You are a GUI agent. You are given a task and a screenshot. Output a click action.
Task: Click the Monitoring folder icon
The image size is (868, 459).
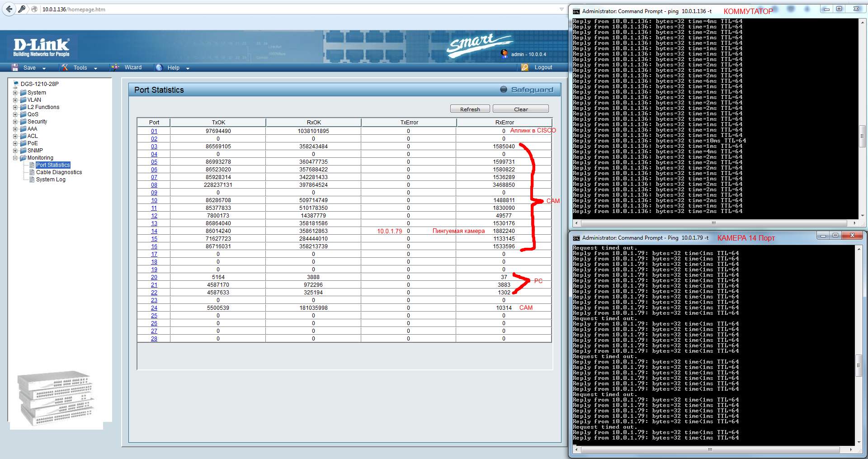coord(23,158)
